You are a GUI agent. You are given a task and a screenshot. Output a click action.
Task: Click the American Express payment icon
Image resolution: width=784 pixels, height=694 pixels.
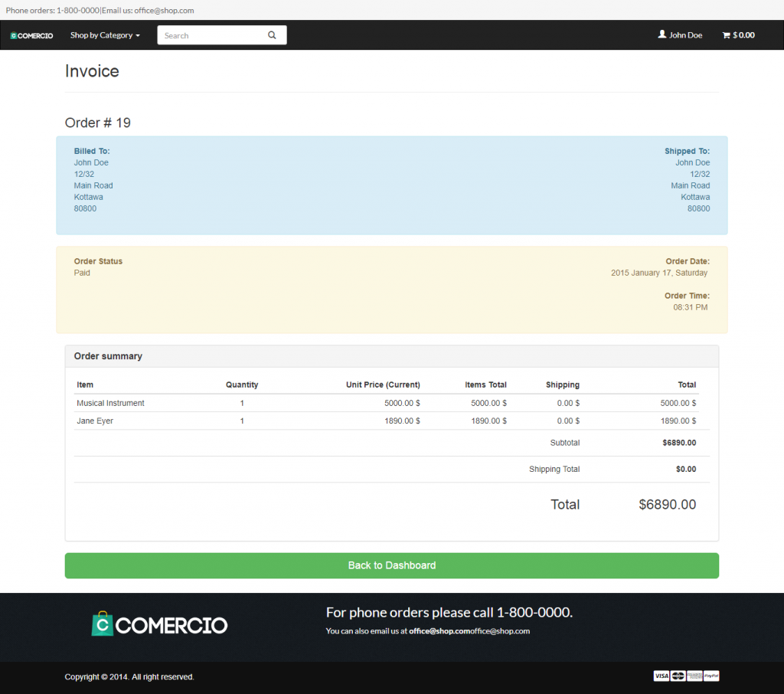(x=694, y=676)
